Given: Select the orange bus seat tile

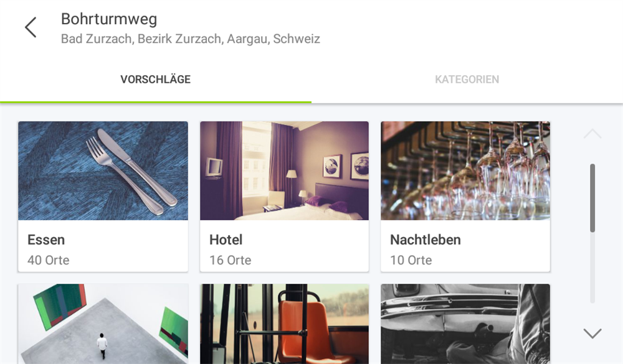Looking at the screenshot, I should tap(284, 324).
